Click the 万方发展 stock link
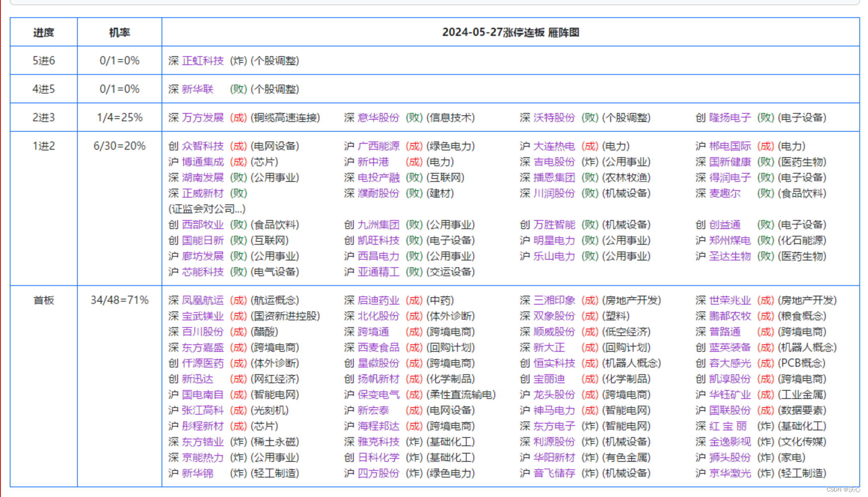This screenshot has height=497, width=868. (202, 118)
